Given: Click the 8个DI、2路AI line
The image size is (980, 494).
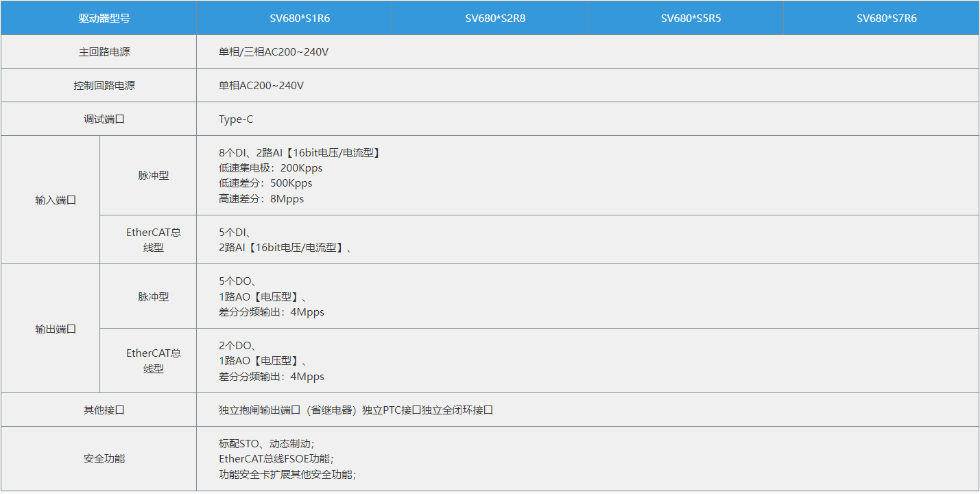Looking at the screenshot, I should (300, 152).
